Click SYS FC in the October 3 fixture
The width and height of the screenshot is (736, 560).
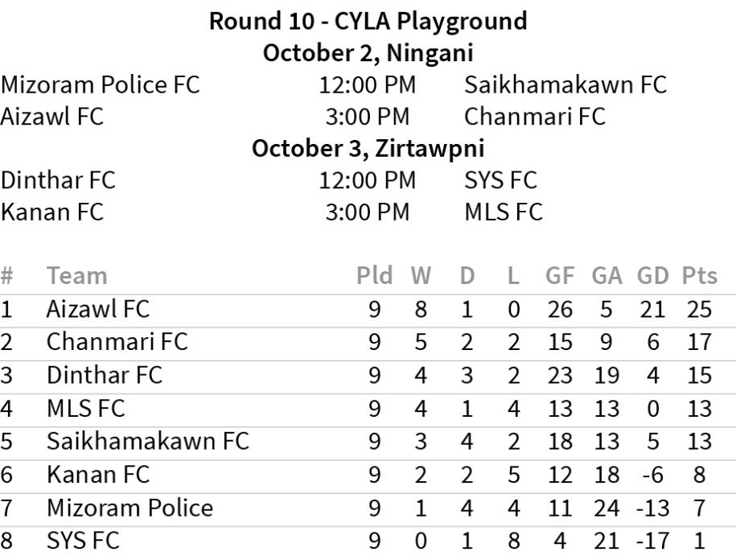(x=500, y=180)
